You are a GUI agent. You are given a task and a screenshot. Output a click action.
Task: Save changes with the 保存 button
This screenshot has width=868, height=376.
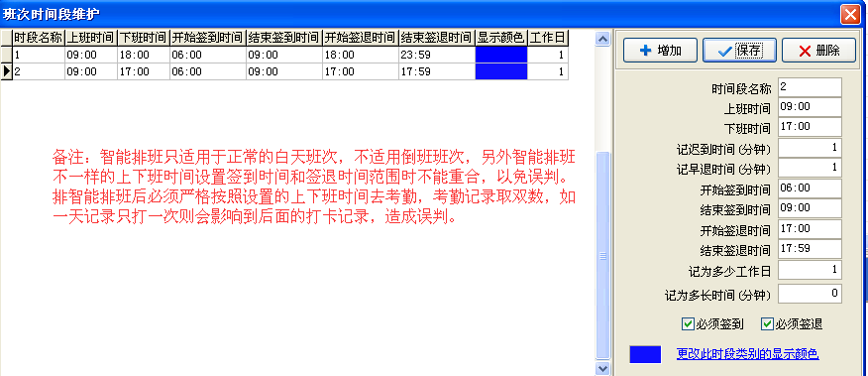tap(739, 51)
